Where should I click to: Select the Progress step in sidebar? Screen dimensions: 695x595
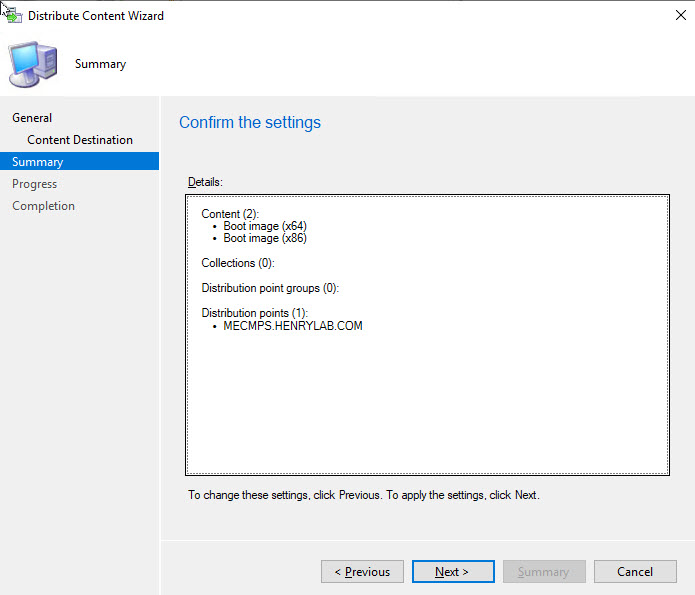(x=34, y=184)
